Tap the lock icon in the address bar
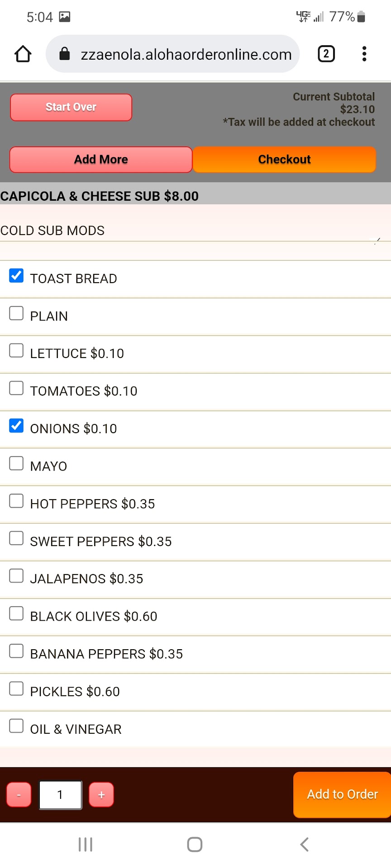This screenshot has width=391, height=868. (x=65, y=54)
